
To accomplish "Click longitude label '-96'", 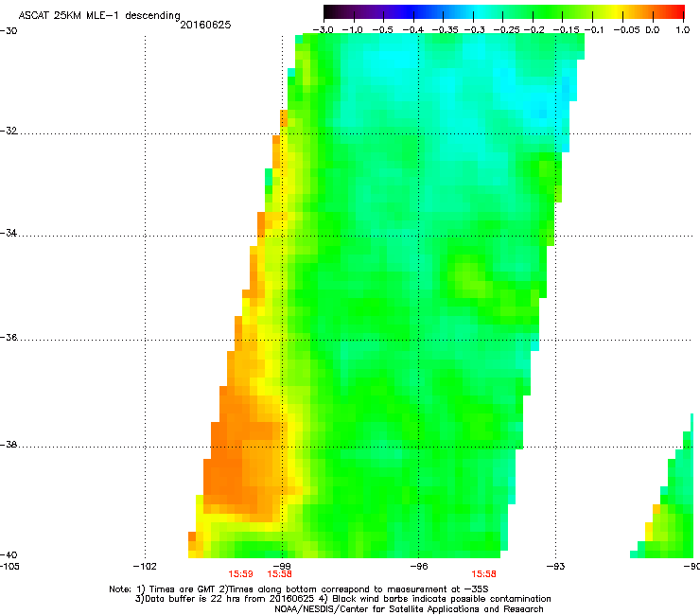I will (x=419, y=567).
